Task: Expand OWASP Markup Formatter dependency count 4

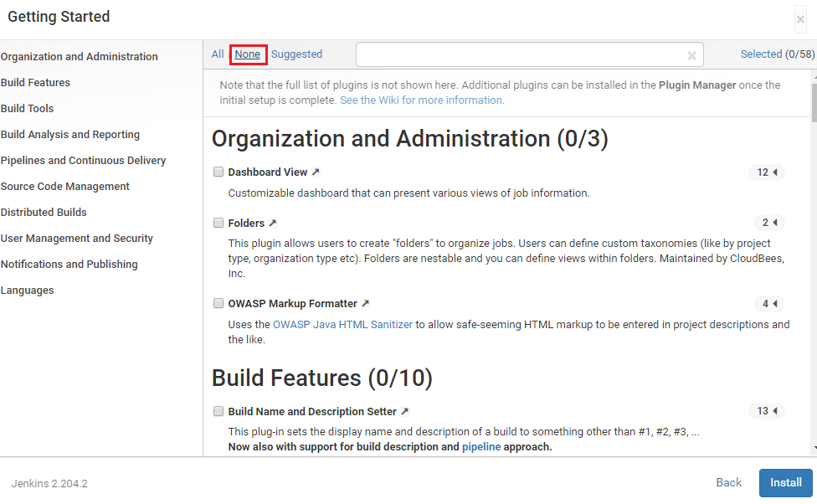Action: pyautogui.click(x=769, y=303)
